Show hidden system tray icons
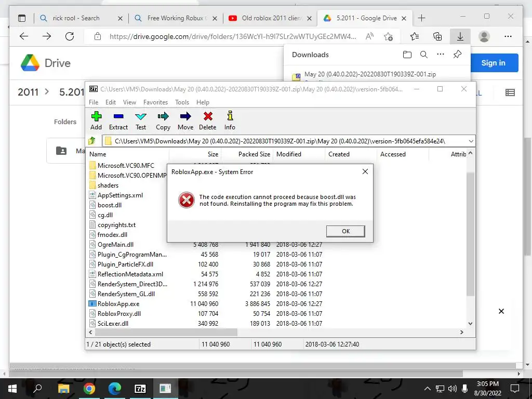Screen dimensions: 532x399 click(428, 389)
